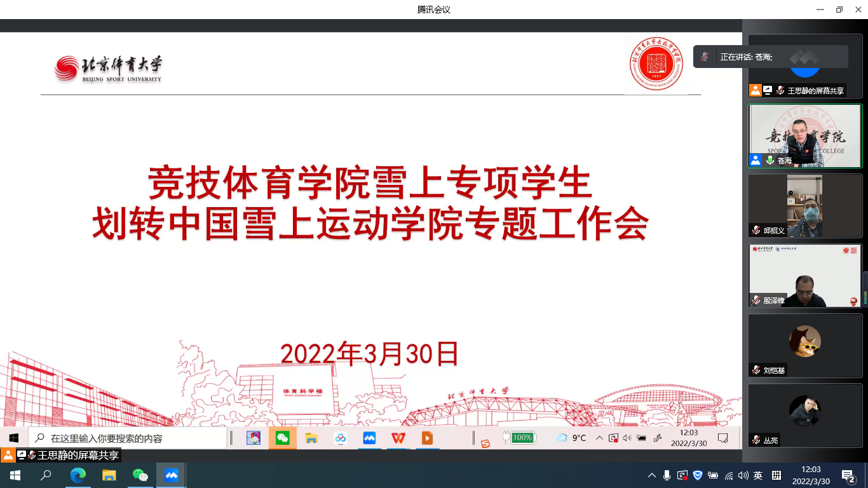The height and width of the screenshot is (488, 868).
Task: Open File Explorer from the taskbar
Action: click(x=109, y=475)
